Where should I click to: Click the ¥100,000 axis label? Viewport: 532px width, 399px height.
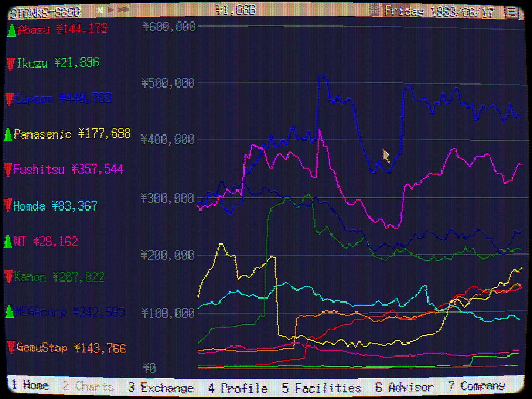pyautogui.click(x=168, y=313)
